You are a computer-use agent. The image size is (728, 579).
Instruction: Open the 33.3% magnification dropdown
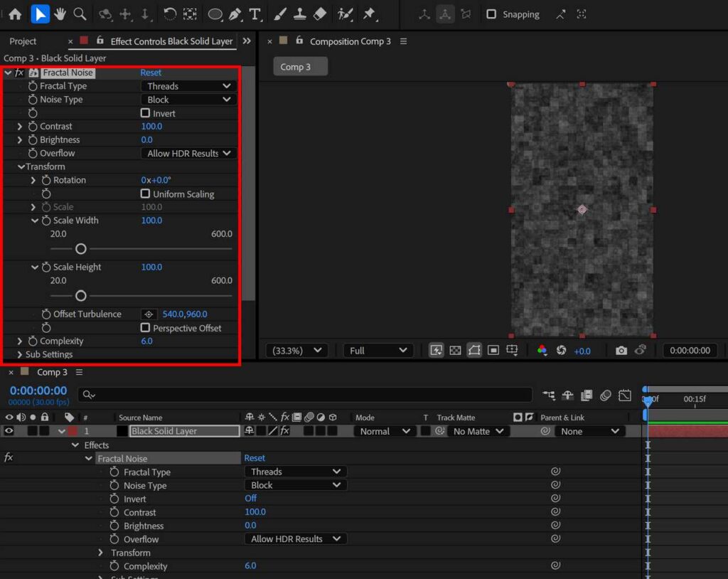coord(296,351)
